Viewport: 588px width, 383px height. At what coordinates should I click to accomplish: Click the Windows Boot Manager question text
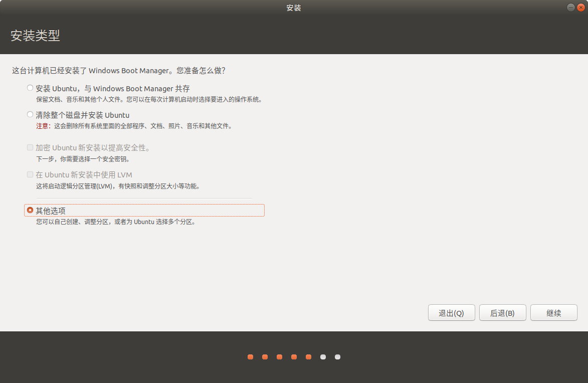118,71
